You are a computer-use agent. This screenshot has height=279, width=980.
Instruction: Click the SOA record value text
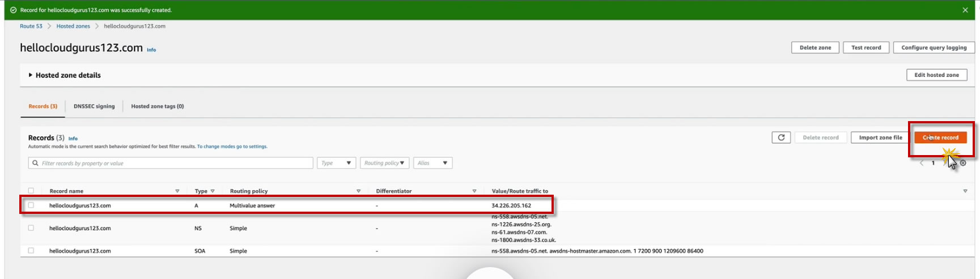coord(597,251)
